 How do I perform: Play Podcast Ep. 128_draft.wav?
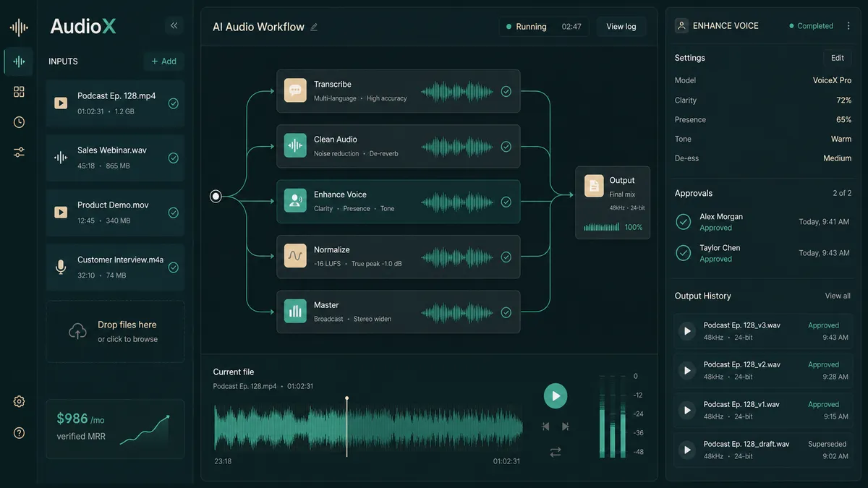point(687,450)
